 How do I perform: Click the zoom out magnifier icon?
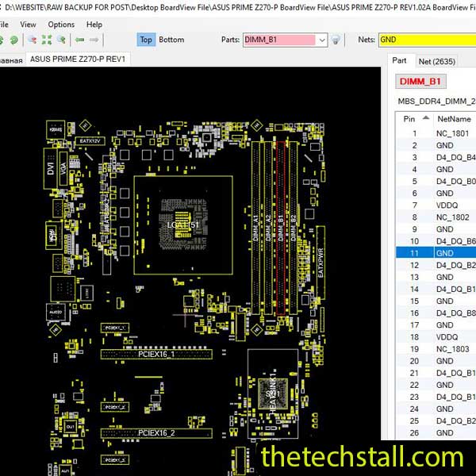point(33,40)
